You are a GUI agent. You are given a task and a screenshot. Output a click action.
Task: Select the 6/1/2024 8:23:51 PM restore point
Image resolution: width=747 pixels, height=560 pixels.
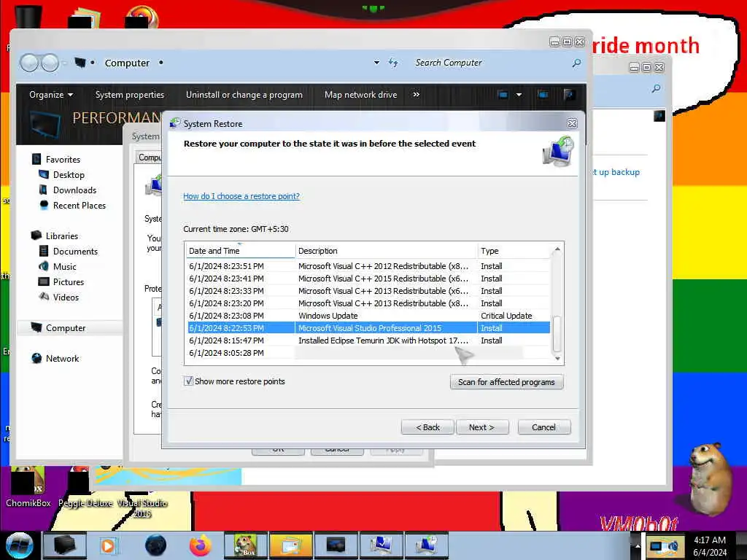368,266
